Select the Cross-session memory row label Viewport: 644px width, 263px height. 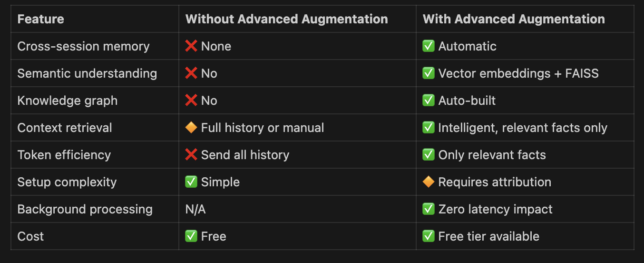click(83, 46)
